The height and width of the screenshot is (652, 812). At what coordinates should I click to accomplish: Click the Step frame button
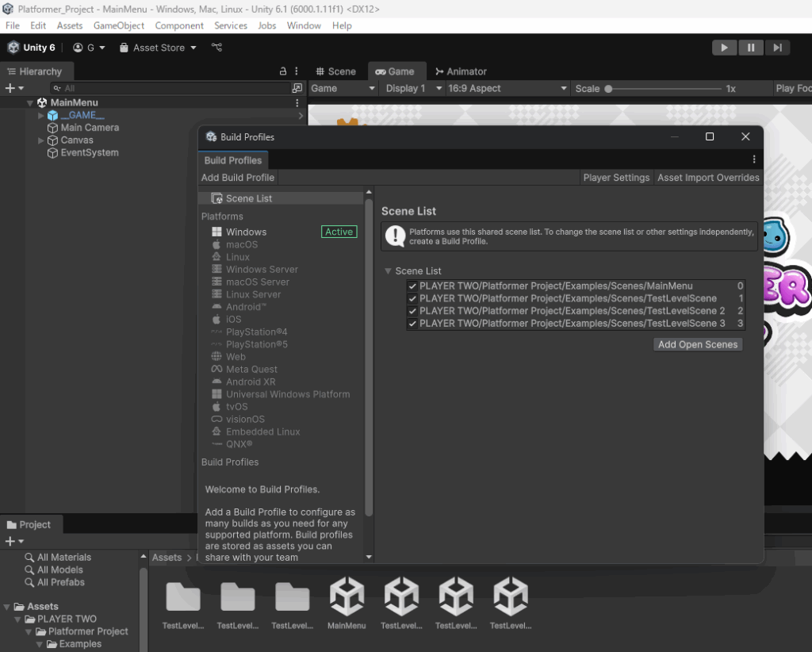tap(777, 48)
